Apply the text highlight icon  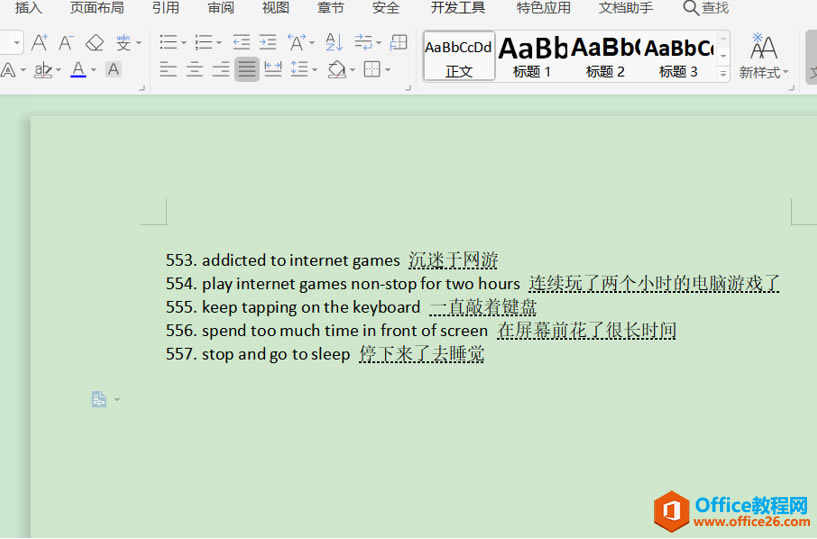click(x=43, y=69)
